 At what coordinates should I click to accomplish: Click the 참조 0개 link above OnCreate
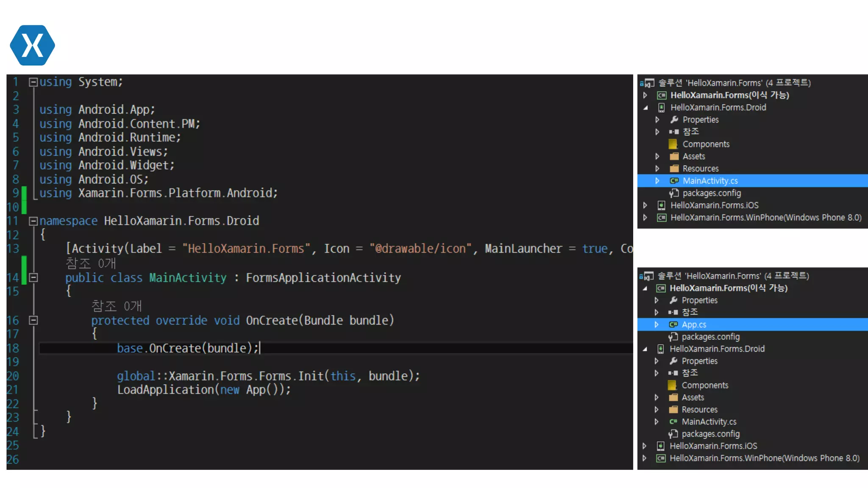pyautogui.click(x=117, y=306)
